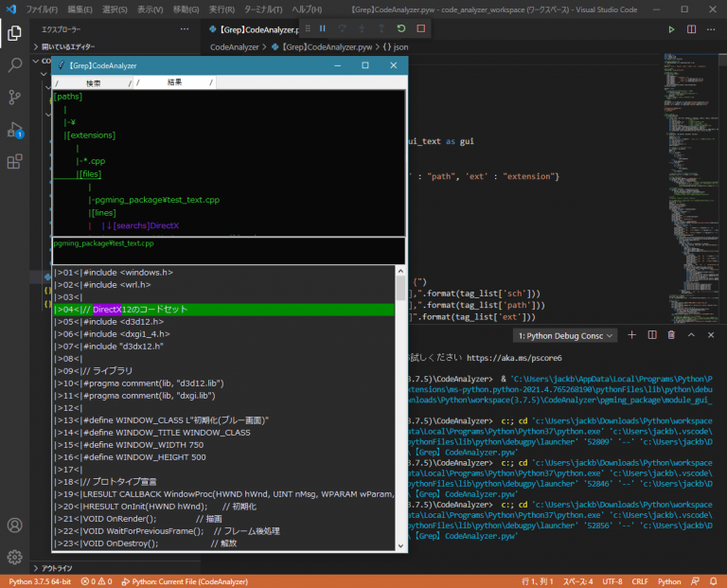727x588 pixels.
Task: Click the Python 3.7.5 64-bit interpreter status
Action: coord(40,581)
